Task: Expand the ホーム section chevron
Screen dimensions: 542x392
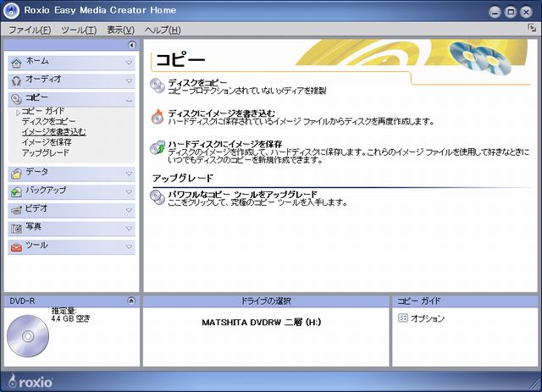Action: click(x=129, y=63)
